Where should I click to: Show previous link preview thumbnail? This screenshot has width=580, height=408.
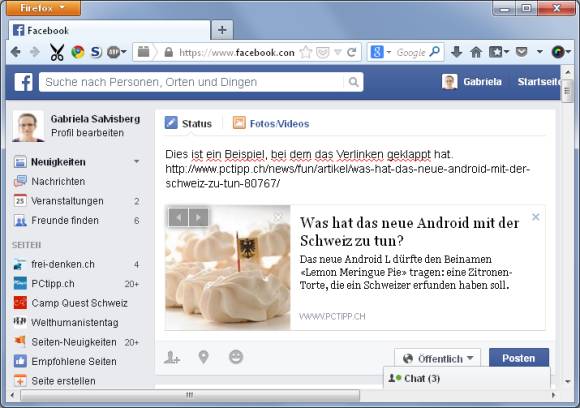[178, 218]
